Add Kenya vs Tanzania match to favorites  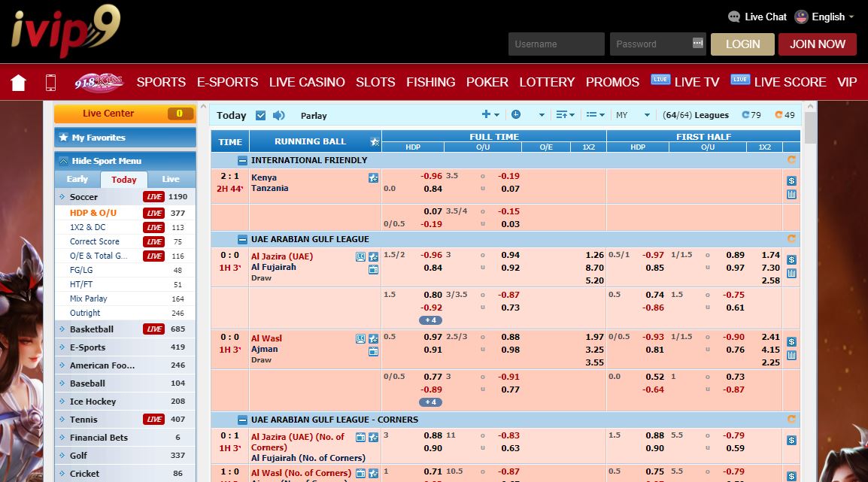(x=373, y=178)
